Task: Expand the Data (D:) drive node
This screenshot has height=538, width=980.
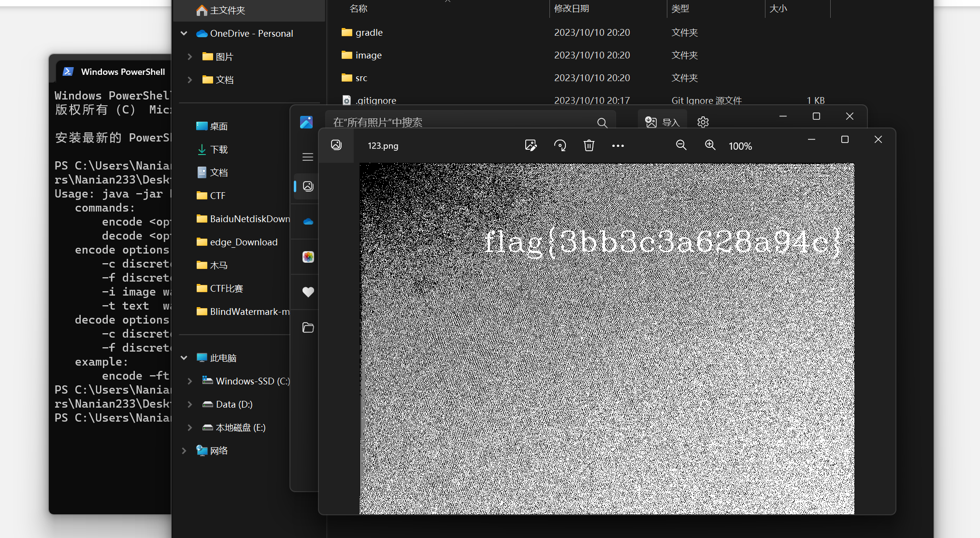Action: click(x=190, y=404)
